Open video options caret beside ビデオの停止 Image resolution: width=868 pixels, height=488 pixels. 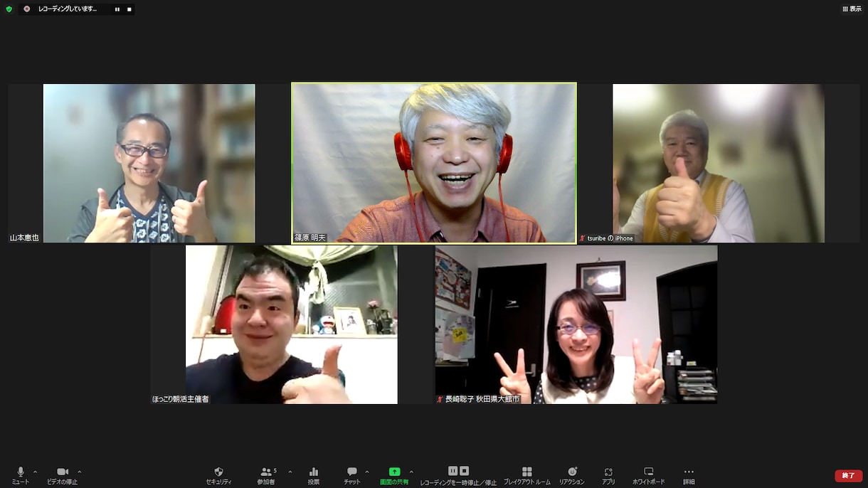pos(79,472)
